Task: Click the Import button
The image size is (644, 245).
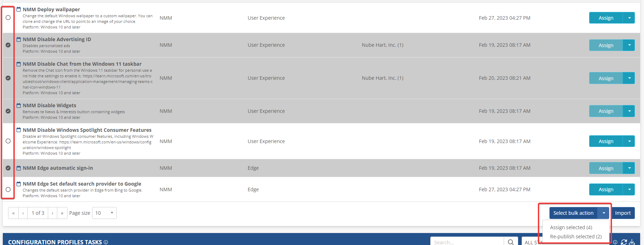Action: [x=623, y=213]
